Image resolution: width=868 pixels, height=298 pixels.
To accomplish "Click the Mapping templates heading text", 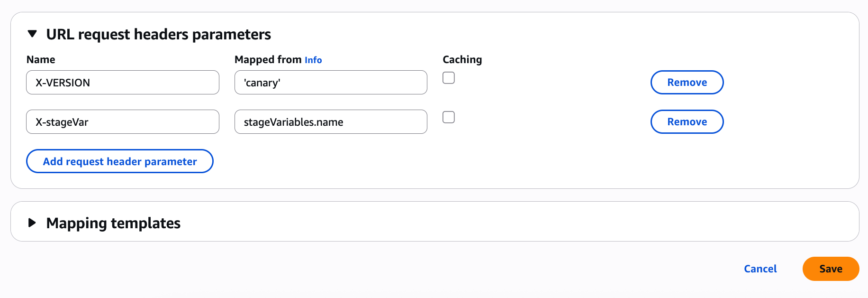I will pos(113,223).
